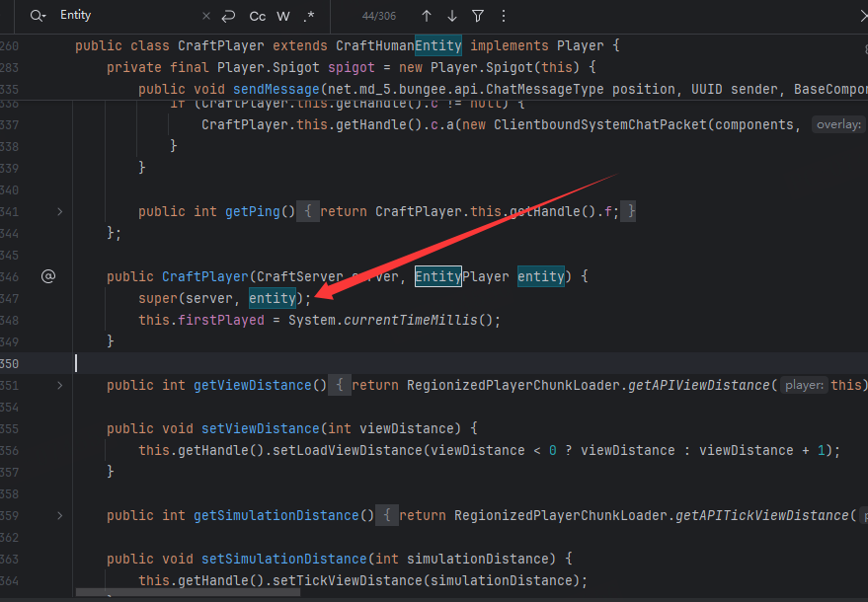868x602 pixels.
Task: Go to previous occurrence with up arrow
Action: click(x=427, y=16)
